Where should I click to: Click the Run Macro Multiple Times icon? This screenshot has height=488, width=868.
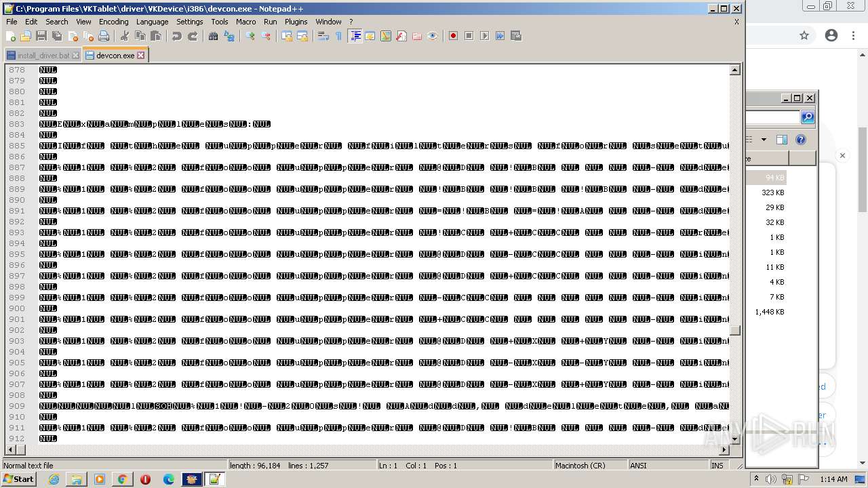tap(500, 36)
